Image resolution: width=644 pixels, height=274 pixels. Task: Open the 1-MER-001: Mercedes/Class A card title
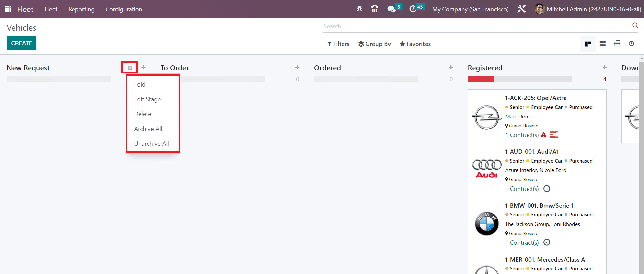click(545, 260)
